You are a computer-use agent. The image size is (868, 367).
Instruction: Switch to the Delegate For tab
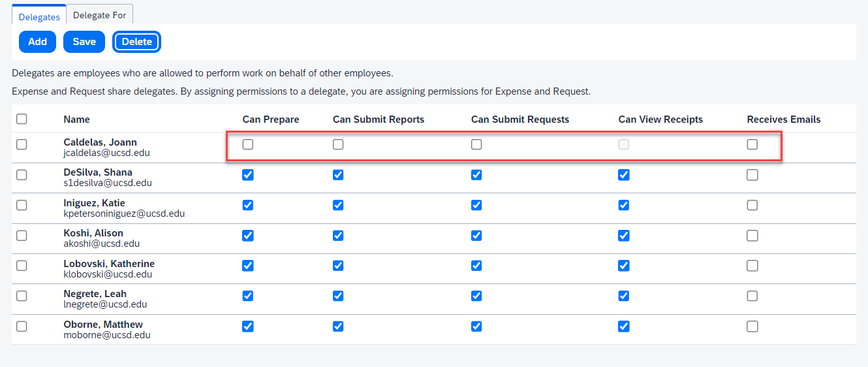tap(99, 15)
